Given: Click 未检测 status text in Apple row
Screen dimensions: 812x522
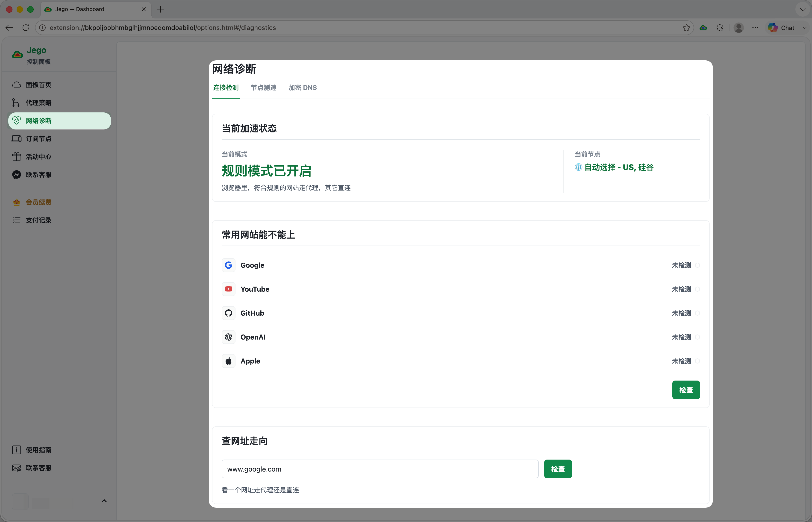Looking at the screenshot, I should pos(681,361).
